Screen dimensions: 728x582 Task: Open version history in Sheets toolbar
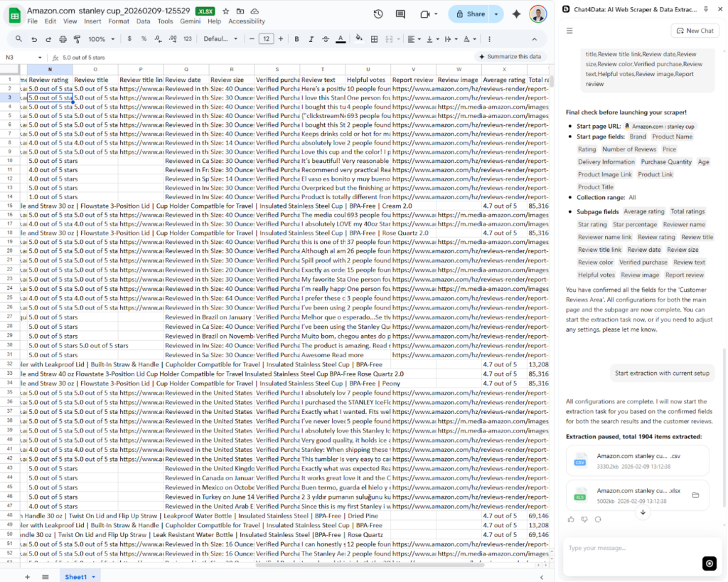377,14
